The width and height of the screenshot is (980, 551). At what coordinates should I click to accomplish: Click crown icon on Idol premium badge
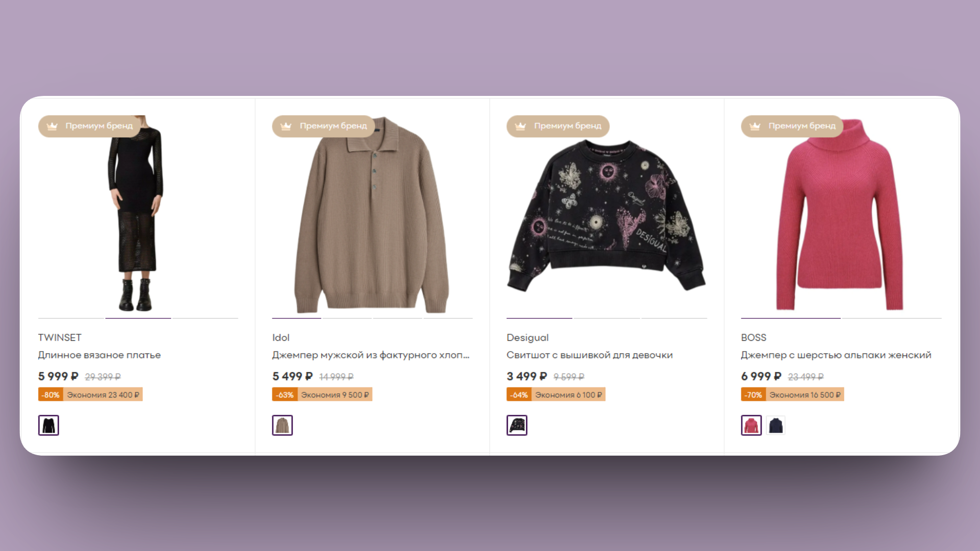286,126
